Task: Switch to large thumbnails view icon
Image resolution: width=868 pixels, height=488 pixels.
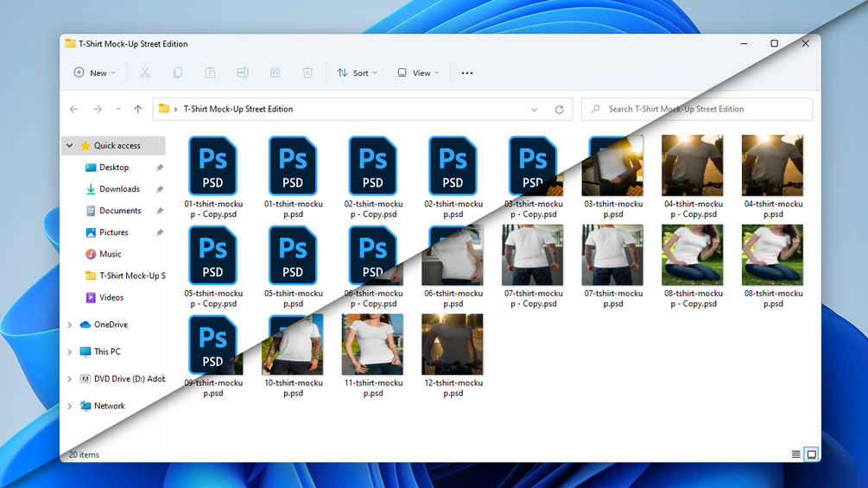Action: coord(812,455)
